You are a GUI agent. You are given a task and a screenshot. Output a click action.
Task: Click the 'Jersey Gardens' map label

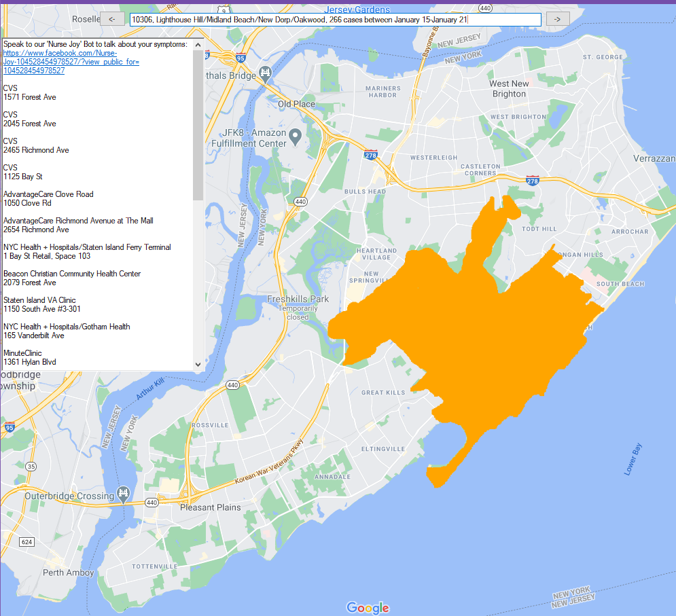coord(357,10)
